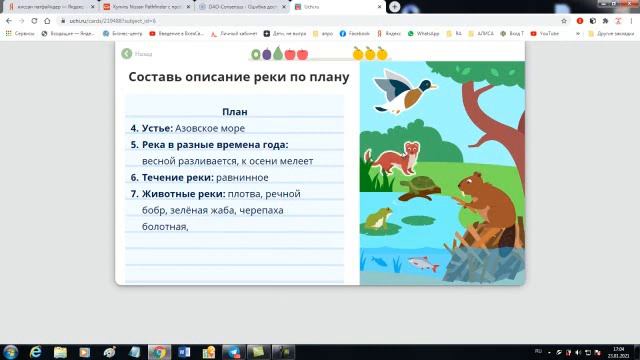Open Microsoft Word from taskbar
This screenshot has width=640, height=360.
coord(184,352)
